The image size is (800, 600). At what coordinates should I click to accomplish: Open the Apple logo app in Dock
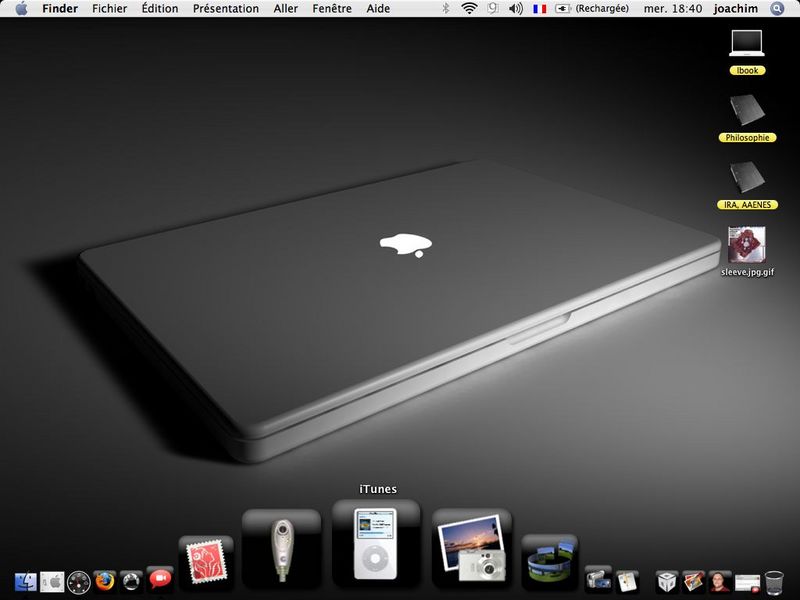[x=52, y=581]
